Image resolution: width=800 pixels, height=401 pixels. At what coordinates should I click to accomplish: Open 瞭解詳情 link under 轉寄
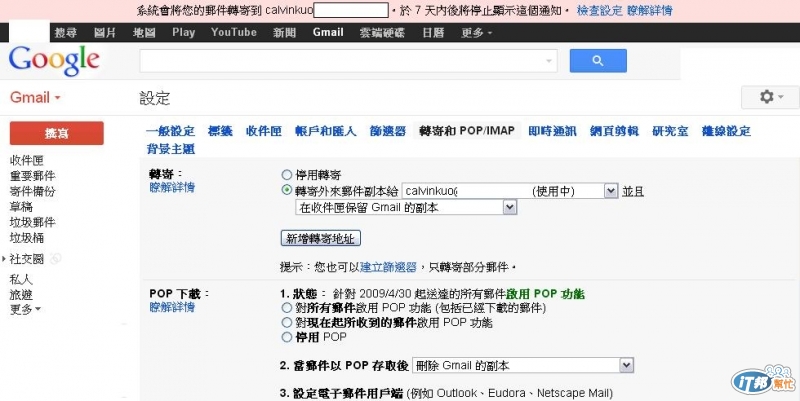coord(172,187)
